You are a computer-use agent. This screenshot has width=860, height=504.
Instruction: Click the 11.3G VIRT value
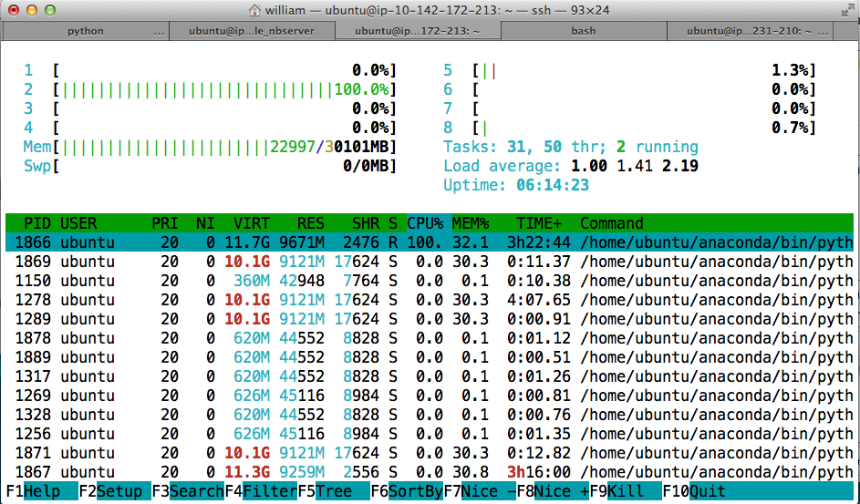click(247, 472)
